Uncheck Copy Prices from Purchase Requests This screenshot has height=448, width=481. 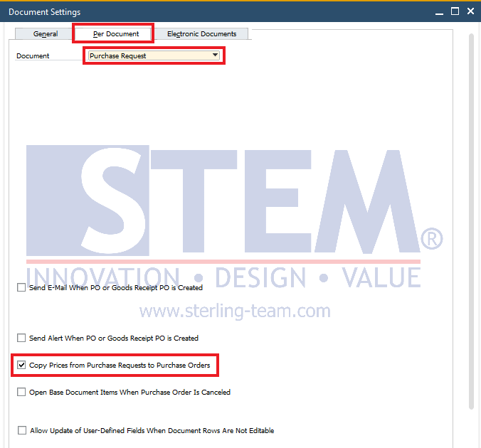(21, 365)
